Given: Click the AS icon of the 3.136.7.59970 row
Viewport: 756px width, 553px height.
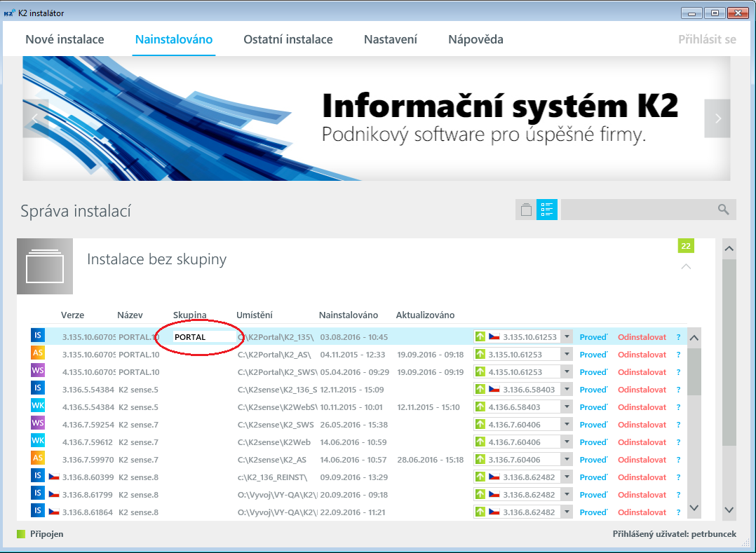Looking at the screenshot, I should (38, 458).
